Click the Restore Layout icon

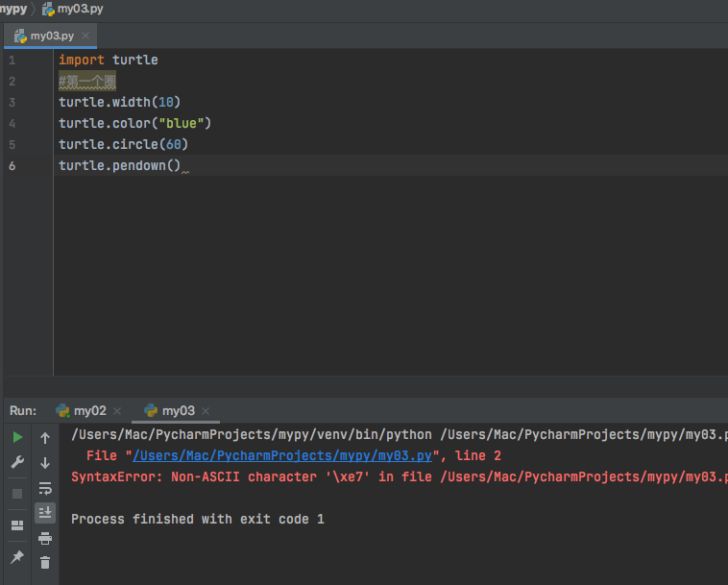point(17,525)
